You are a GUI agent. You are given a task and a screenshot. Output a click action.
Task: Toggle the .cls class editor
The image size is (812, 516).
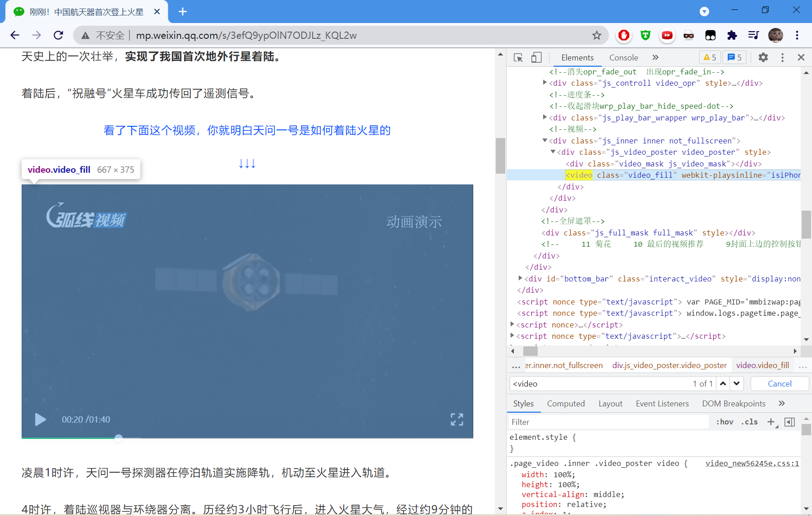coord(749,422)
